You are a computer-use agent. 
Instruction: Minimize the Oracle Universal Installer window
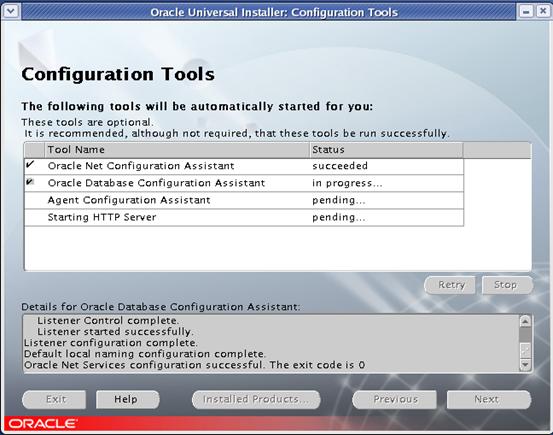coord(526,12)
